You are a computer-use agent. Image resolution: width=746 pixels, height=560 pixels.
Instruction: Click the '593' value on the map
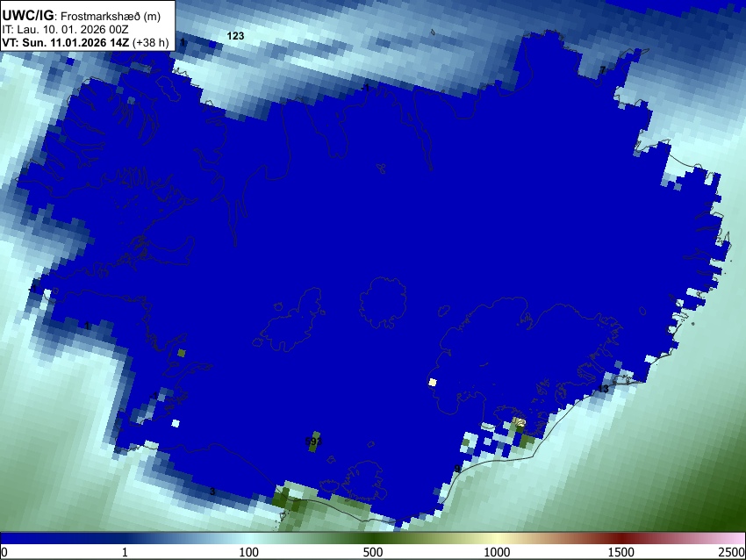click(313, 442)
